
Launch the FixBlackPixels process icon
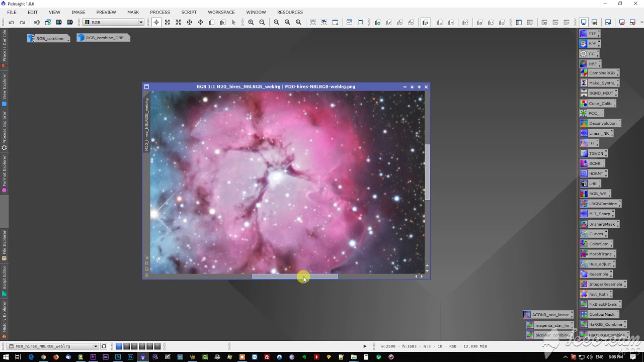tap(600, 304)
